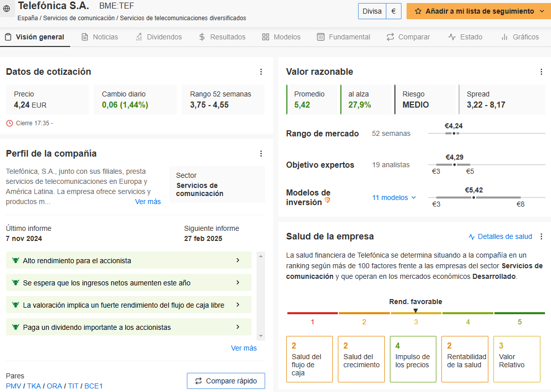Viewport: 551px width, 392px height.
Task: Click bull icon on Paga un dividendo row
Action: tap(16, 327)
